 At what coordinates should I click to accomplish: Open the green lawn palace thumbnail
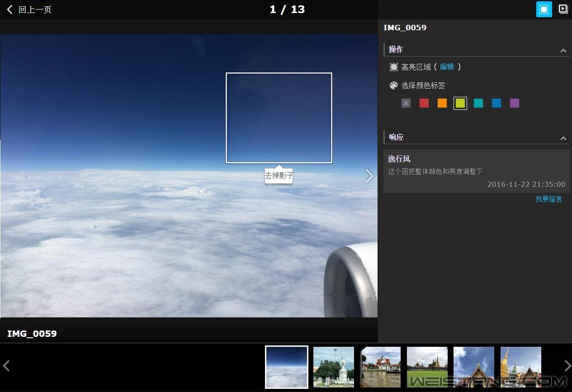(427, 367)
